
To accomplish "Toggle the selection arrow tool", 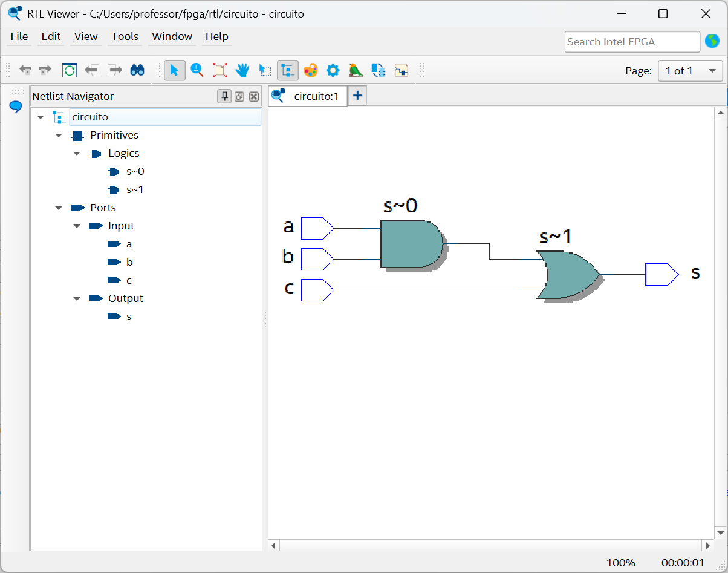I will click(174, 70).
